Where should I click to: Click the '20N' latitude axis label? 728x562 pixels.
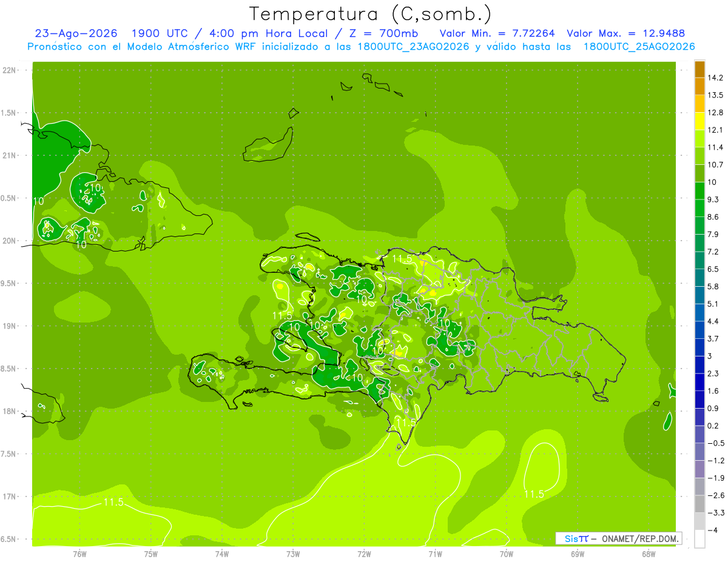[x=10, y=241]
